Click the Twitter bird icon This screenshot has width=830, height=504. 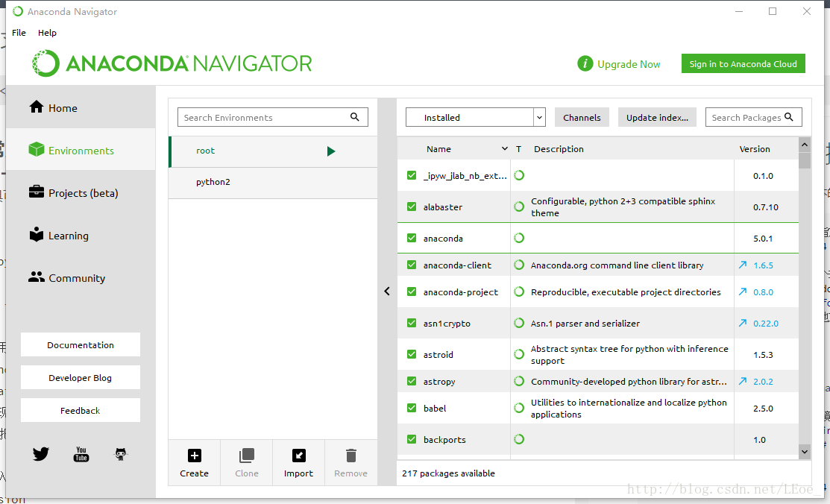(x=41, y=453)
